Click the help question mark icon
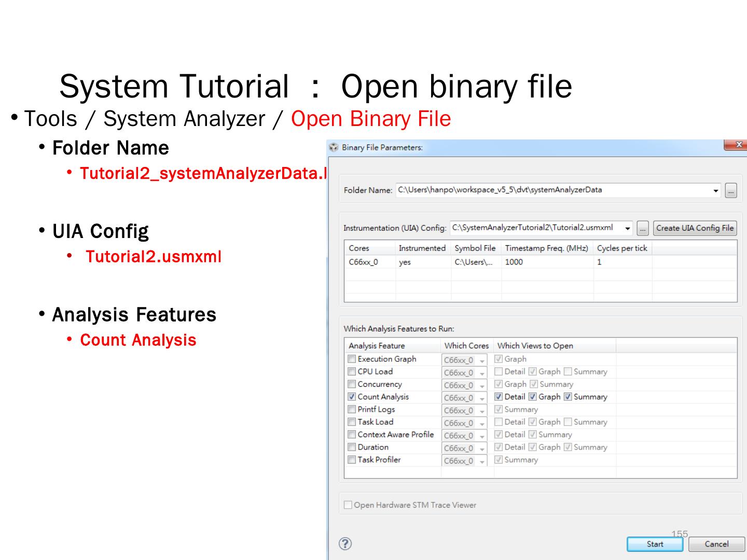Viewport: 747px width, 560px height. (x=345, y=543)
